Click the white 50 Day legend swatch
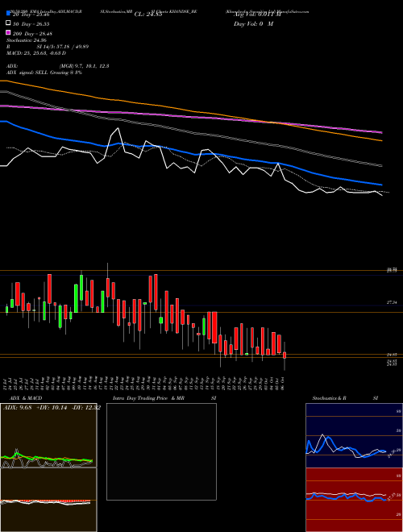This screenshot has height=532, width=403. pos(8,23)
